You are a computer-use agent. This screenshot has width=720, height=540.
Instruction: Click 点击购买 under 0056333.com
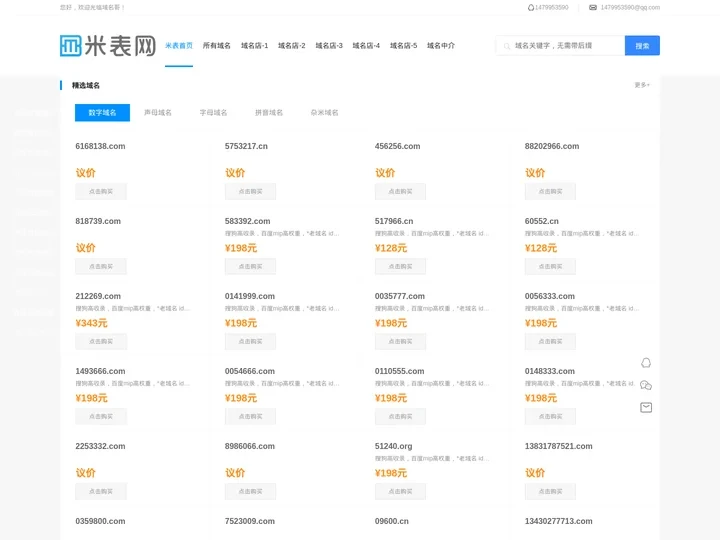point(550,341)
